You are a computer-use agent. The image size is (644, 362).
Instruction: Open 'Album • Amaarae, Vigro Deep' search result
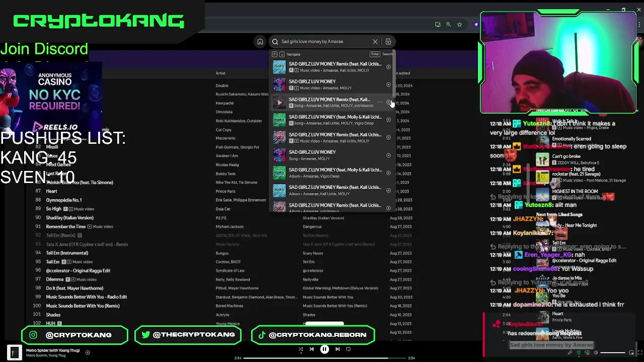point(331,173)
